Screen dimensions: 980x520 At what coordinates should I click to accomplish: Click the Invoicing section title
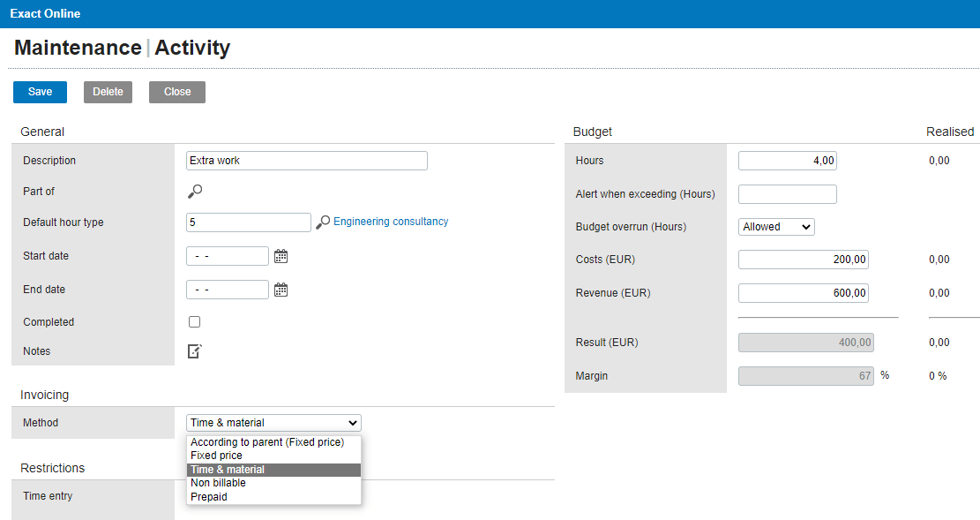(x=44, y=395)
